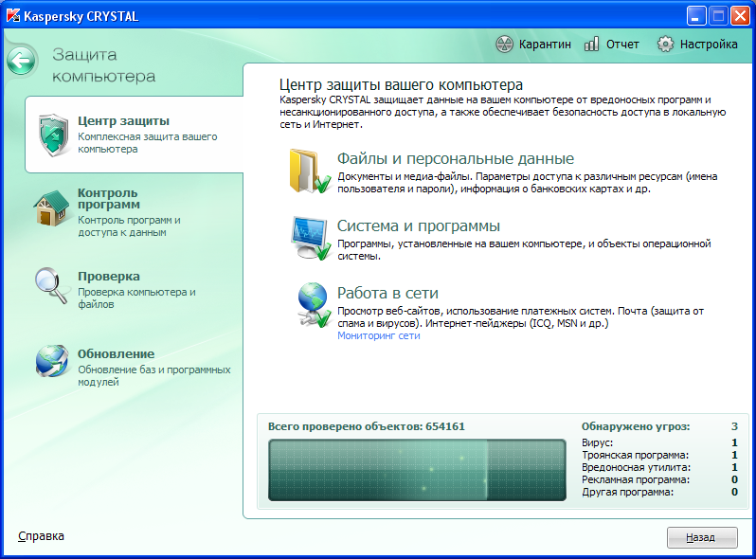The width and height of the screenshot is (756, 559).
Task: Click the Settings (Настройка) gear icon
Action: pos(665,45)
